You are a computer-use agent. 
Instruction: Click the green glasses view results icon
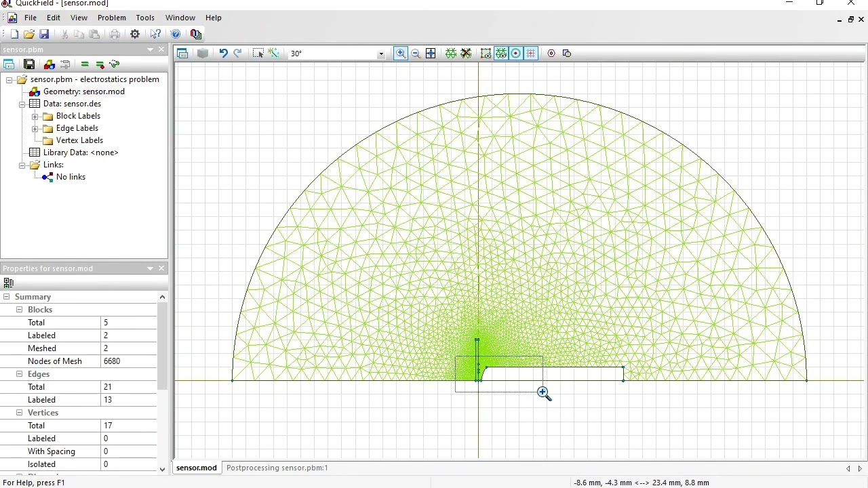pyautogui.click(x=114, y=64)
